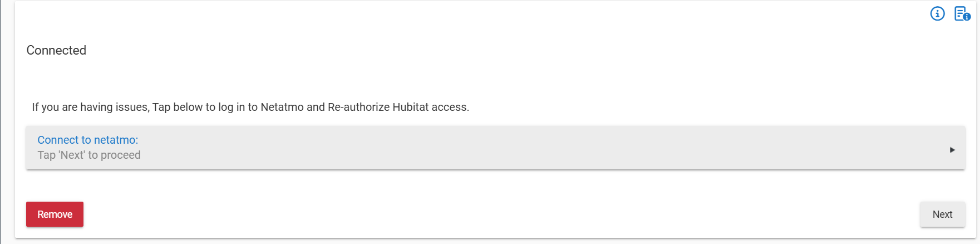The image size is (980, 244).
Task: Show app information via top-right 'i' icon
Action: coord(937,13)
